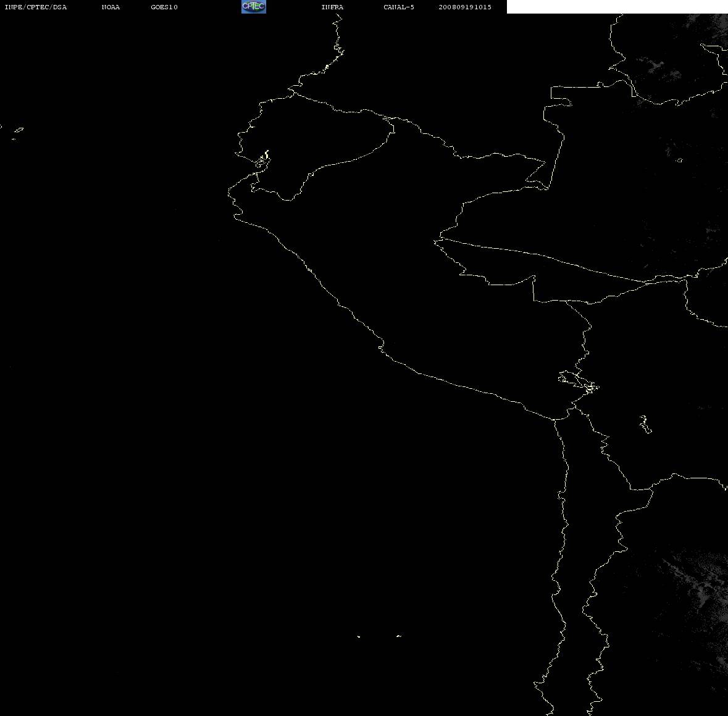Select the small Lake Poopó outline
728x716 pixels.
click(645, 424)
